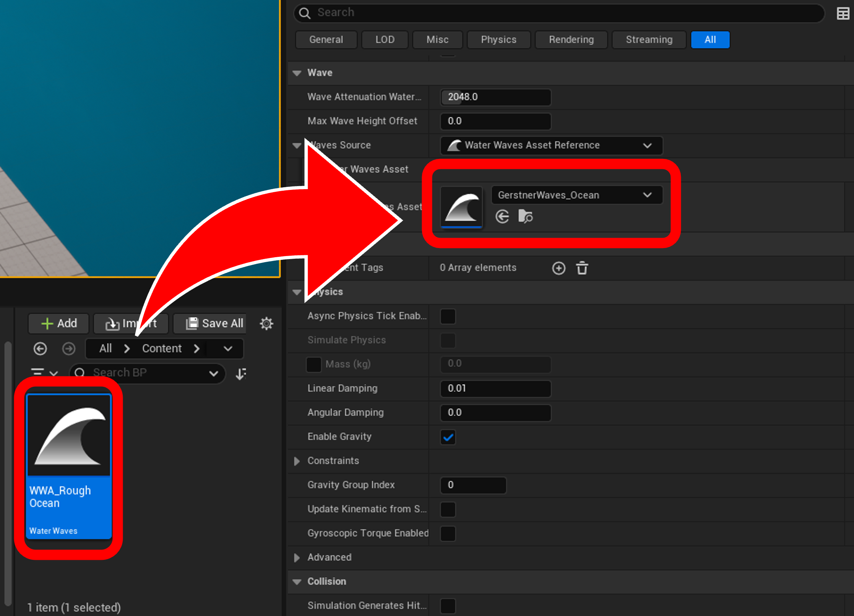This screenshot has width=854, height=616.
Task: Focus the Search BP field
Action: click(x=147, y=373)
